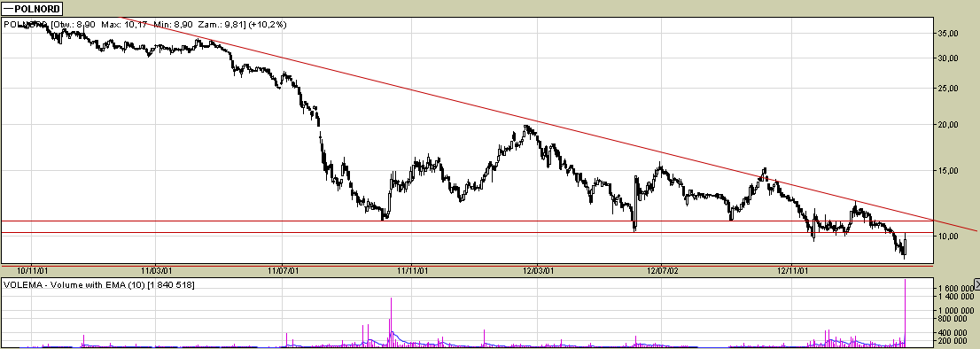Click the VOLEMA Volume with EMA label
The image size is (980, 349).
tap(98, 285)
